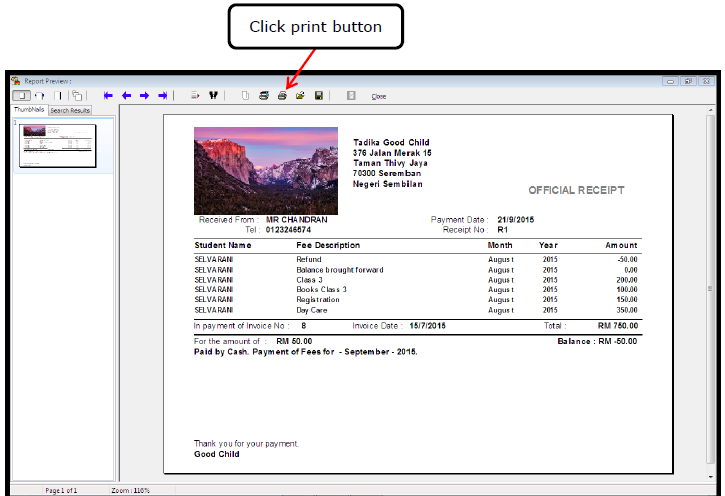Go to the next page arrow

(x=144, y=96)
